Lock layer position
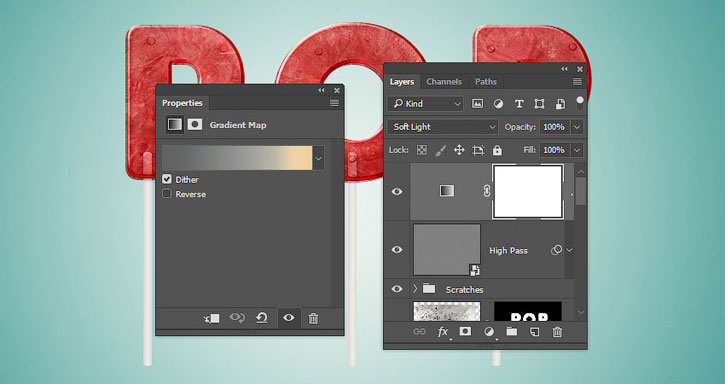 [459, 150]
